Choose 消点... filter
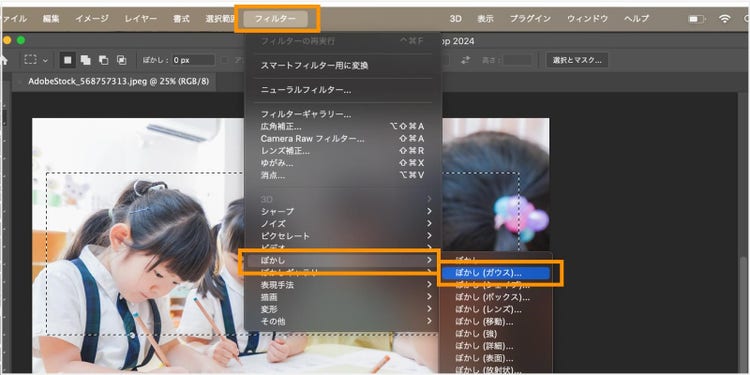 click(342, 176)
